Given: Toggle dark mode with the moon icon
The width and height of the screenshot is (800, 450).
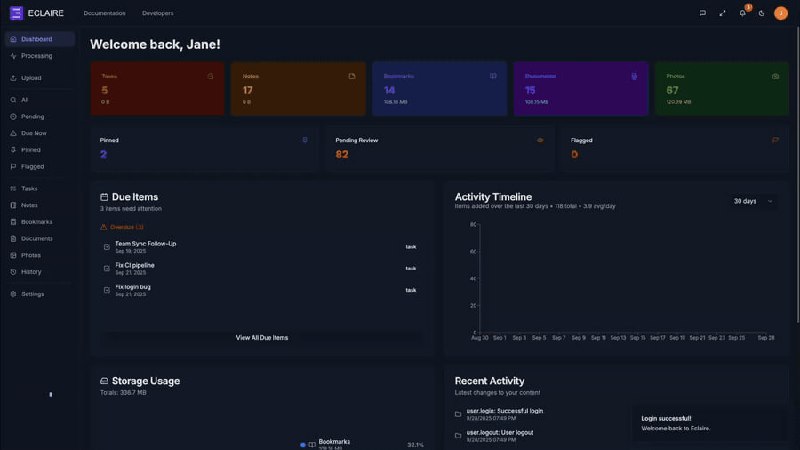Looking at the screenshot, I should [x=762, y=13].
